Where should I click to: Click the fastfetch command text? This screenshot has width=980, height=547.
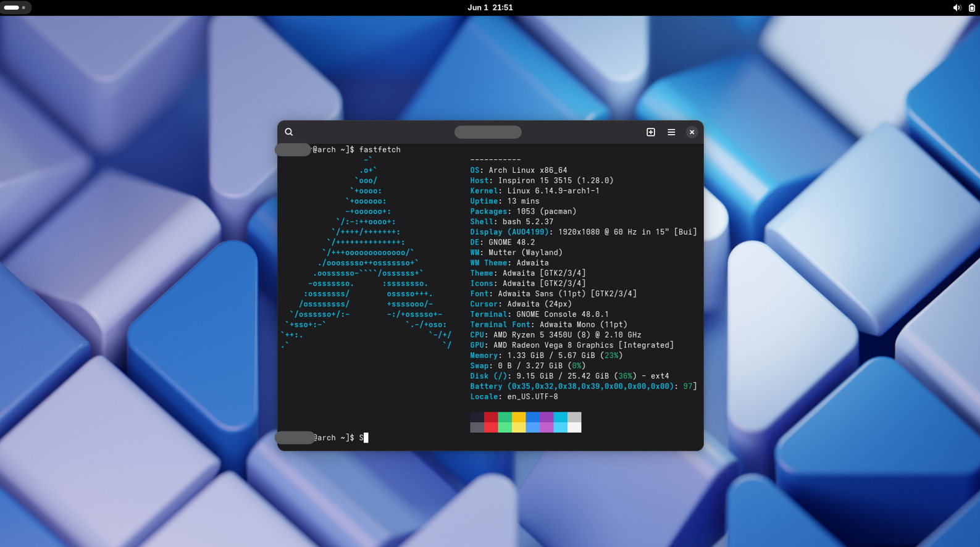[x=380, y=150]
